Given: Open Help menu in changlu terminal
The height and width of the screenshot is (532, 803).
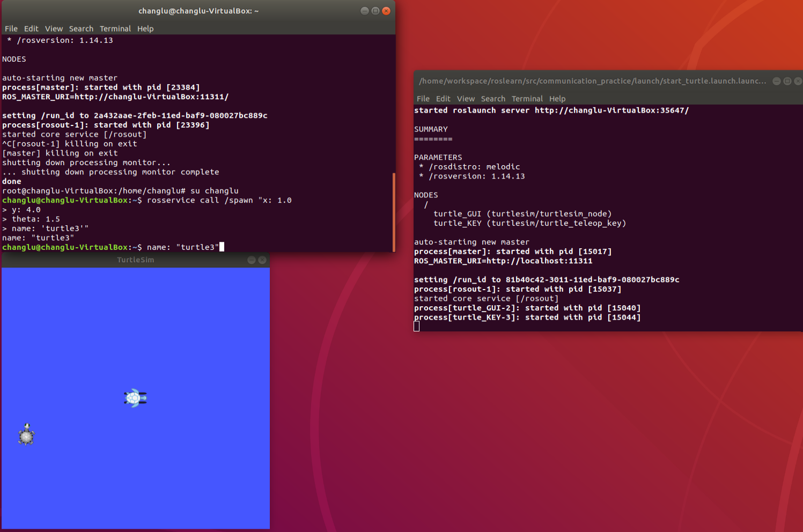Looking at the screenshot, I should point(145,28).
